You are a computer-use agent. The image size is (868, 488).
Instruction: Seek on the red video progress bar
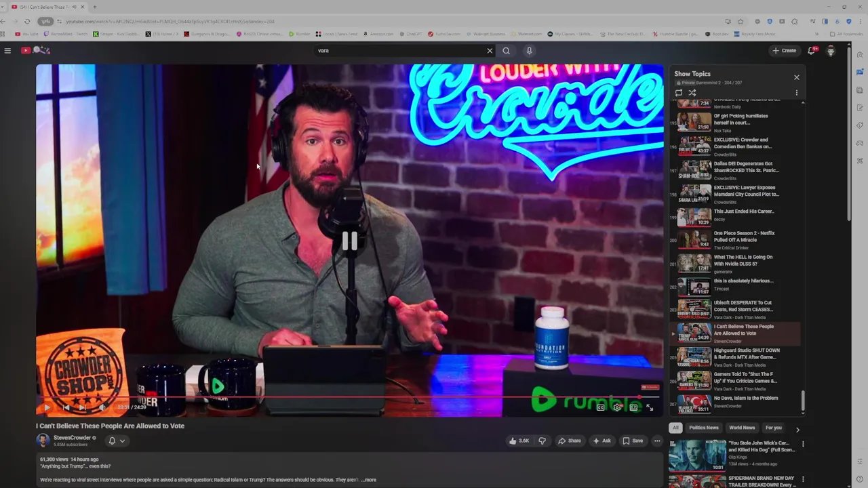tap(349, 397)
